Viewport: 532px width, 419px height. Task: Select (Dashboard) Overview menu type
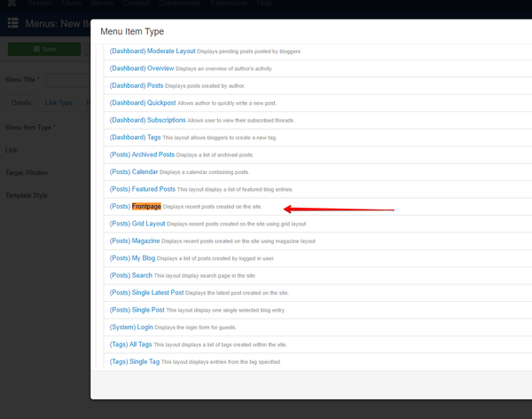(142, 68)
